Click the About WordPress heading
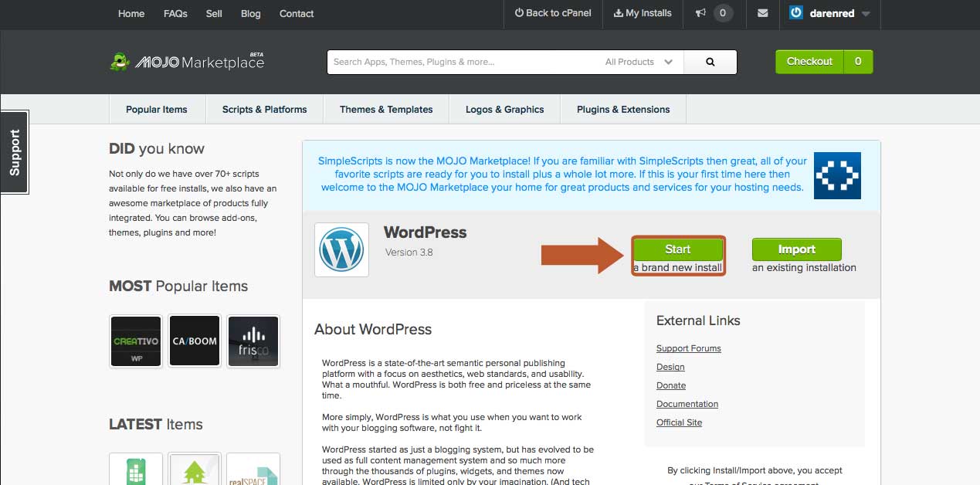 pyautogui.click(x=373, y=329)
